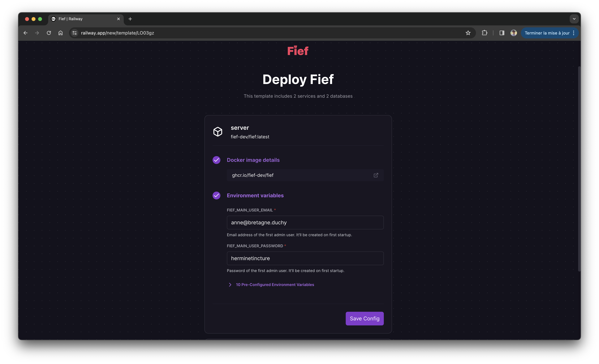
Task: Open Chrome three-dot menu
Action: (574, 33)
